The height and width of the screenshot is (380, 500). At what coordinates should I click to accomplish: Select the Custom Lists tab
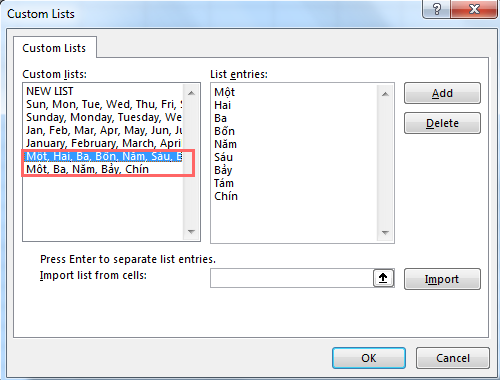(x=54, y=48)
